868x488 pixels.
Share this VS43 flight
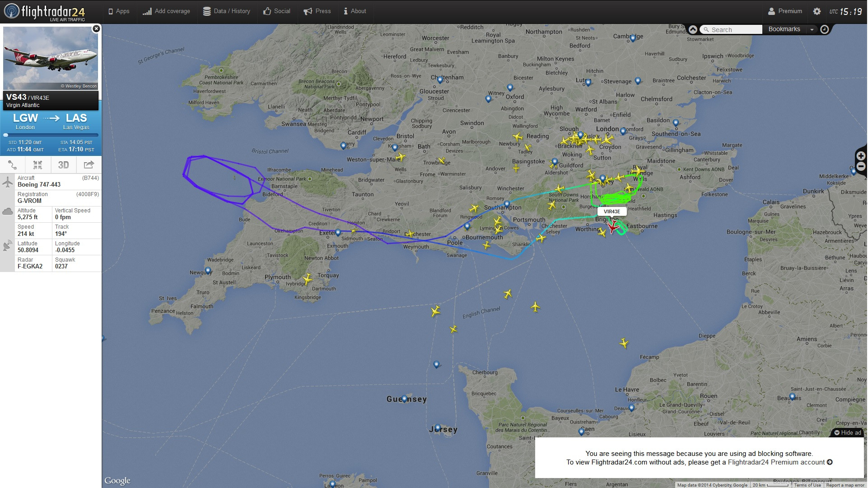point(89,165)
